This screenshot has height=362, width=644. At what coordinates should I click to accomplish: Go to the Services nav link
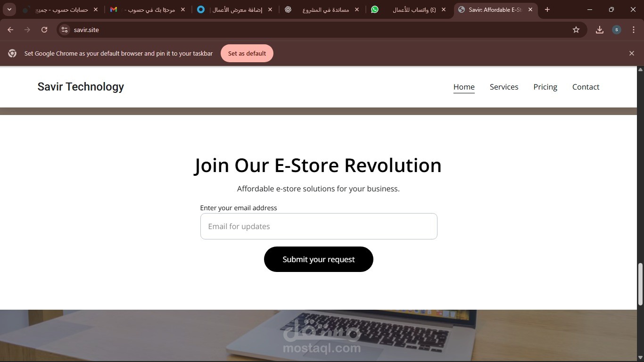click(504, 87)
